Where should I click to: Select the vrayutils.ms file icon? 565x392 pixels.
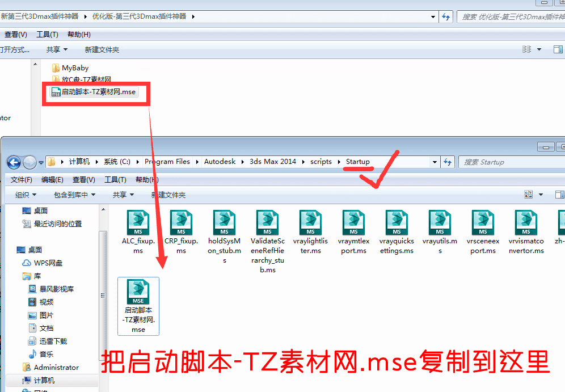(x=440, y=222)
